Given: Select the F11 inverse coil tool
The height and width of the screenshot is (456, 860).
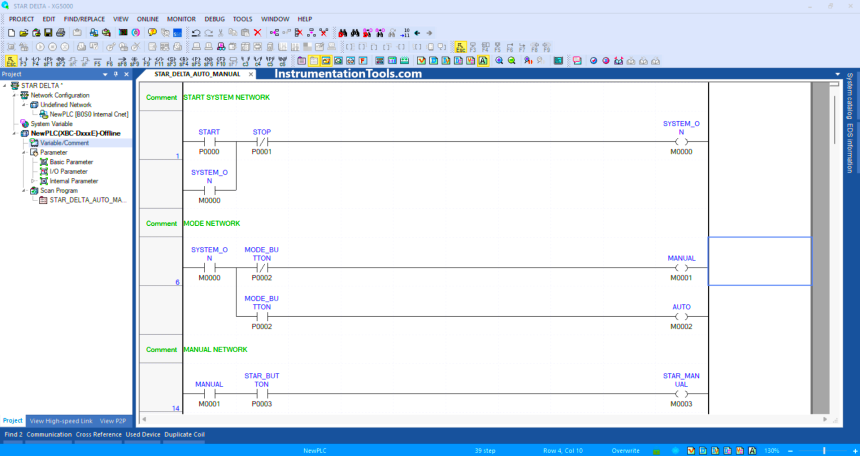Looking at the screenshot, I should pyautogui.click(x=158, y=61).
